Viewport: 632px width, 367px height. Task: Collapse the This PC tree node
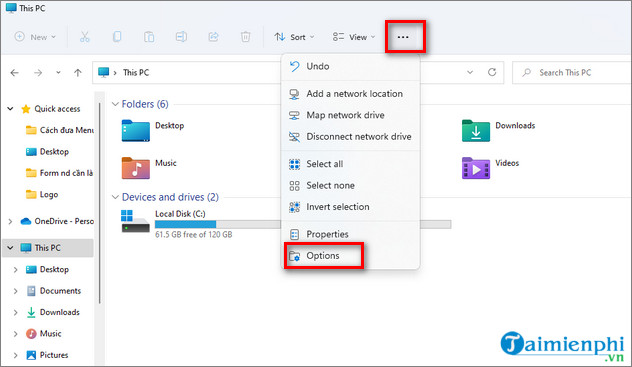pos(10,248)
